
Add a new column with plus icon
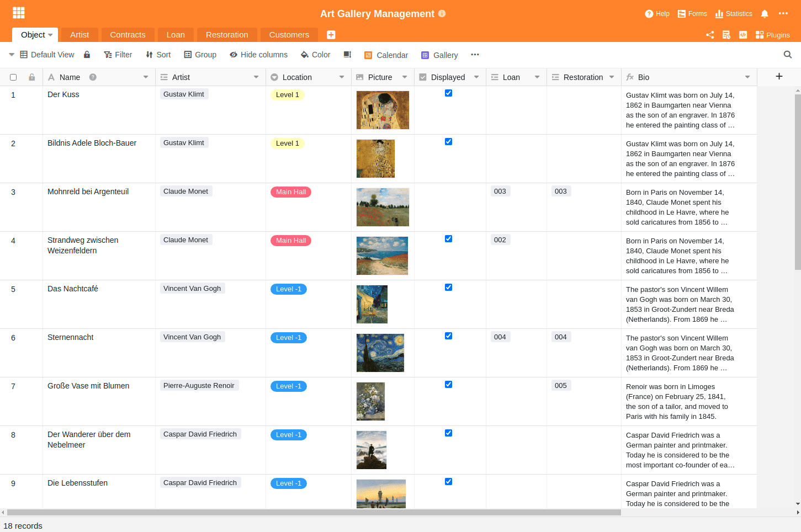(779, 77)
